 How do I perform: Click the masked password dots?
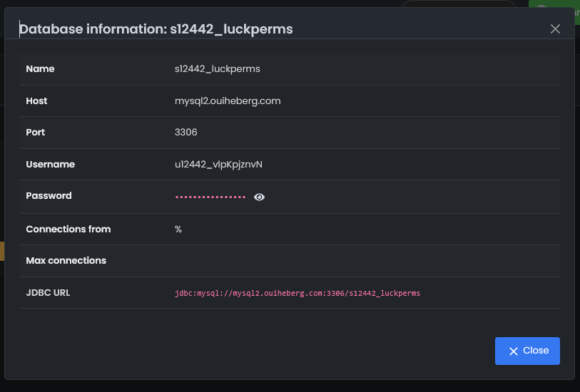tap(210, 197)
